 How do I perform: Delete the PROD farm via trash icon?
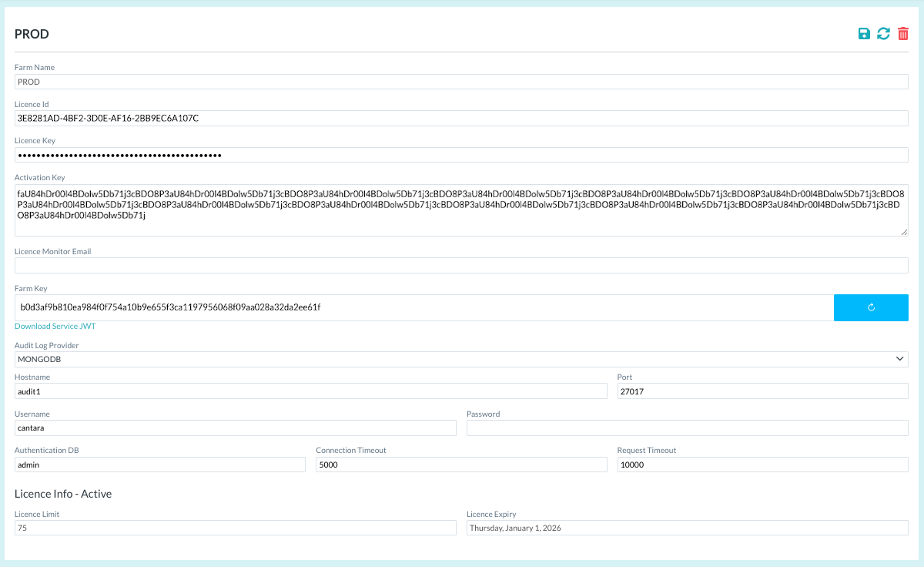point(903,34)
